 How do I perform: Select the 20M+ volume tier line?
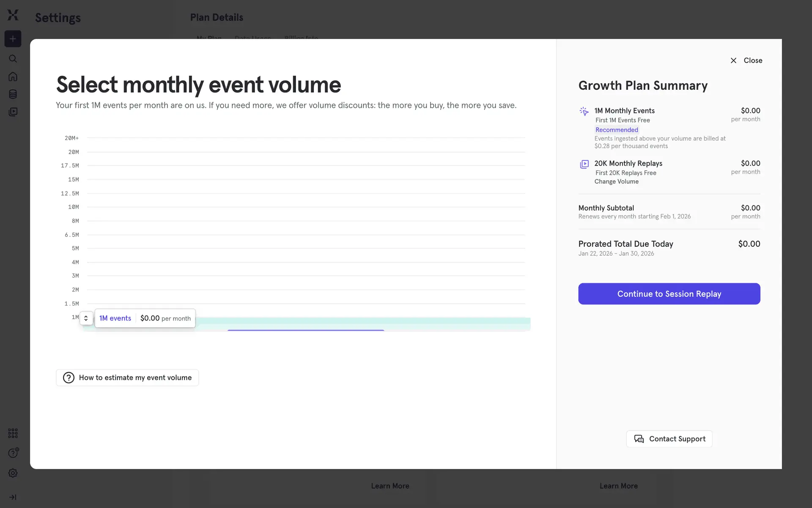tap(306, 138)
